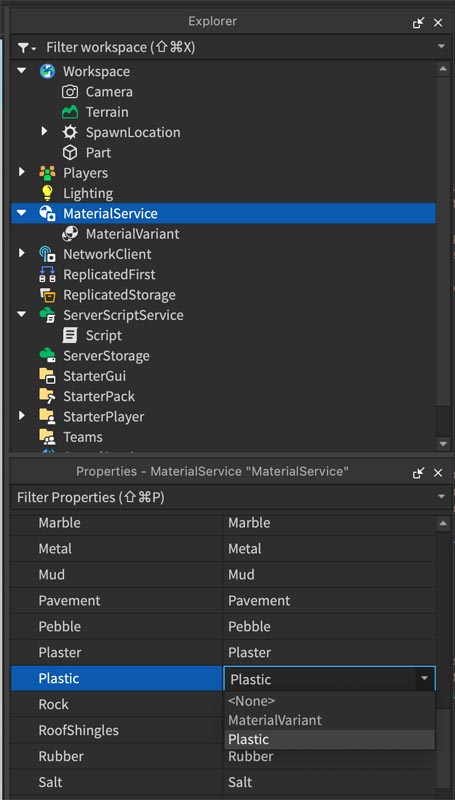Click the Teams folder icon

(x=47, y=437)
